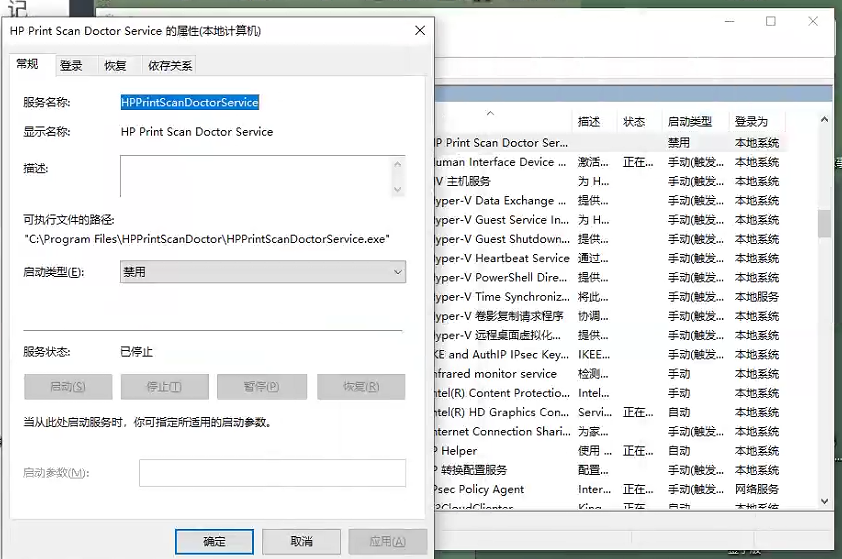Image resolution: width=842 pixels, height=559 pixels.
Task: Close the HP Print Scan Doctor properties dialog
Action: tap(420, 31)
